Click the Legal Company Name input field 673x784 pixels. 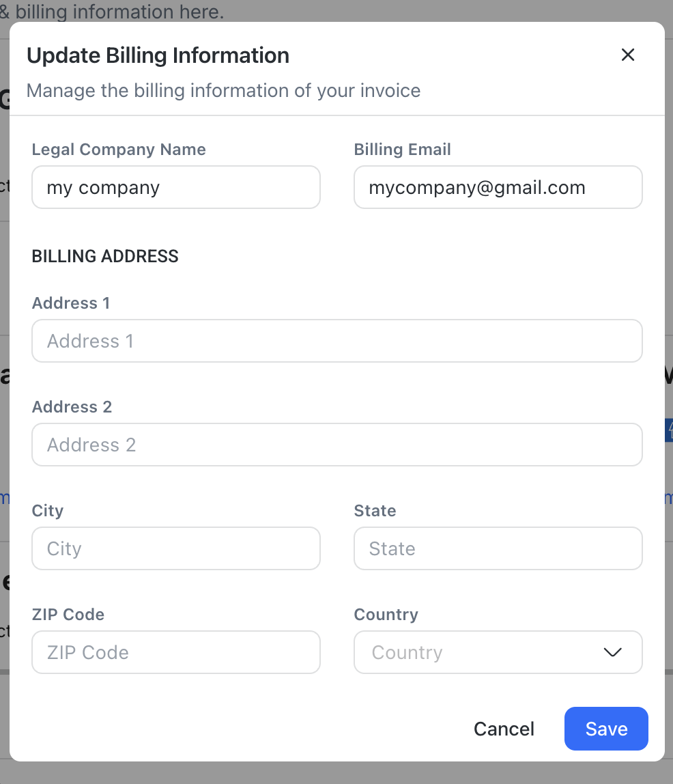point(176,187)
